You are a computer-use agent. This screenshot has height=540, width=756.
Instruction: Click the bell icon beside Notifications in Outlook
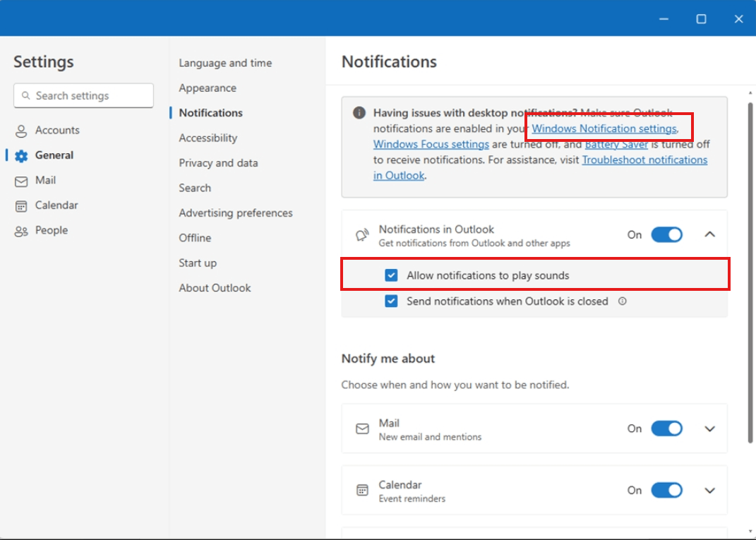[x=362, y=235]
